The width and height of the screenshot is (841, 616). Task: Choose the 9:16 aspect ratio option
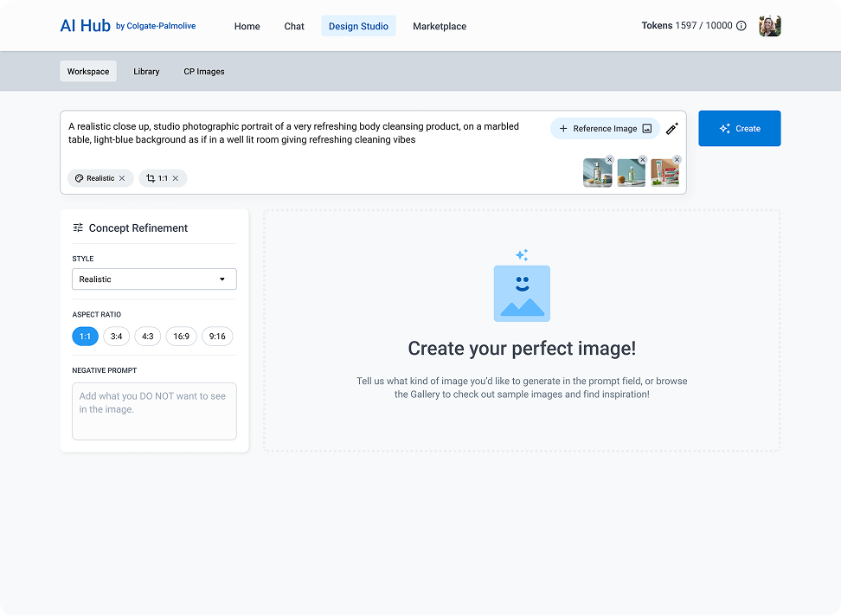217,337
